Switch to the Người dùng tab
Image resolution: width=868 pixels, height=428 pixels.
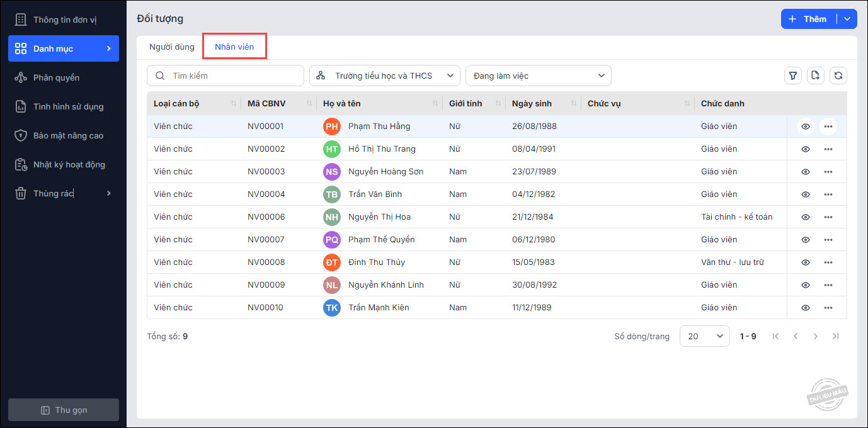tap(171, 47)
